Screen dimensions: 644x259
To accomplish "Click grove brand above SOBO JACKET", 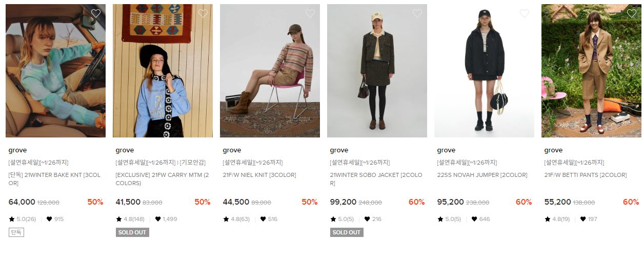I will pos(339,150).
